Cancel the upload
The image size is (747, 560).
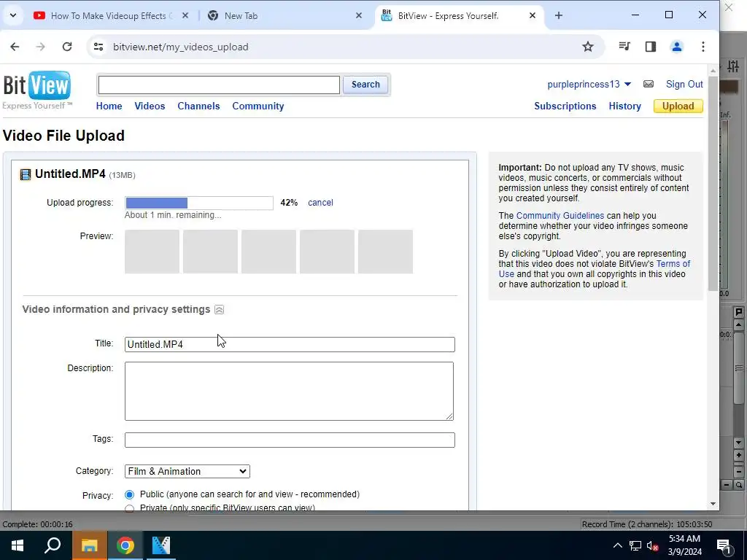click(x=320, y=203)
